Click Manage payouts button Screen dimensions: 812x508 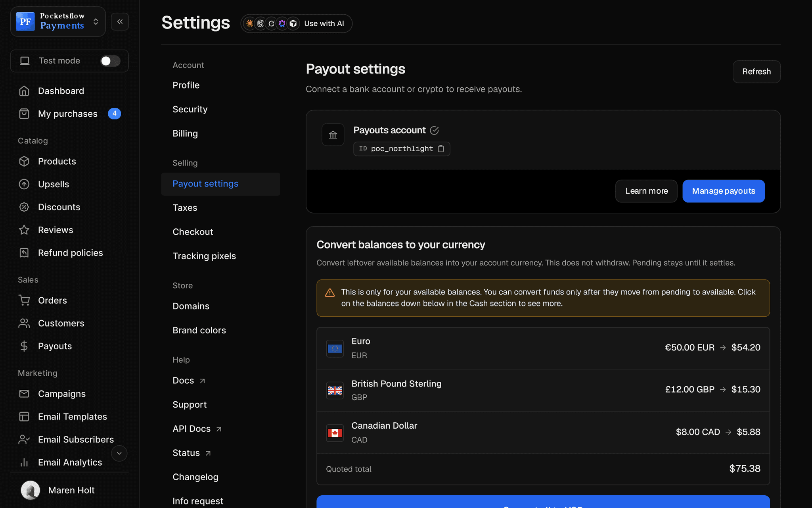(x=724, y=191)
